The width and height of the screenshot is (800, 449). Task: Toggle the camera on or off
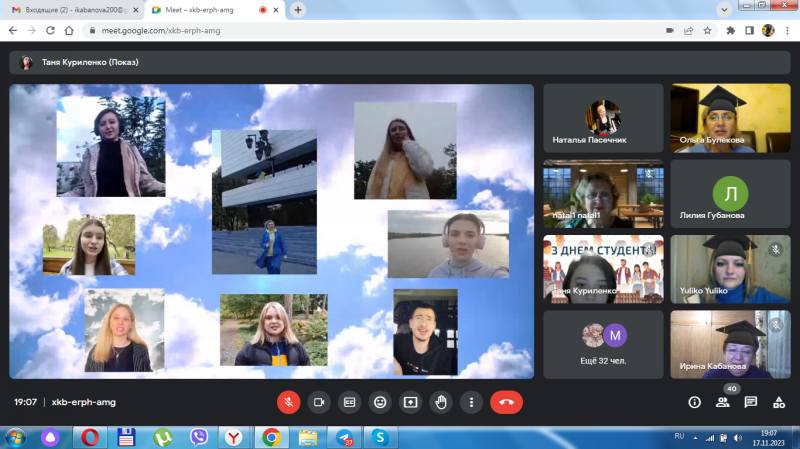[x=319, y=402]
